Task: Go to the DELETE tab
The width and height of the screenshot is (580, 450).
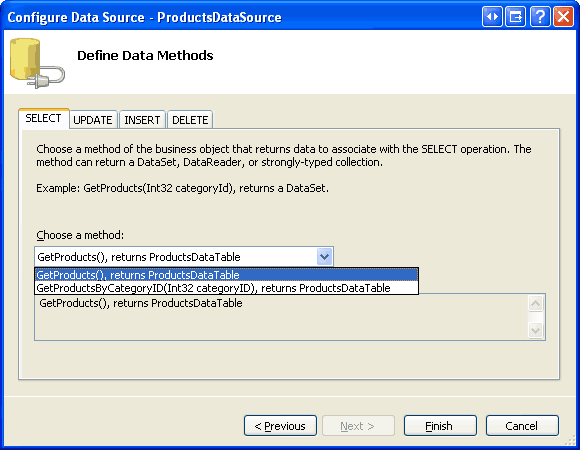Action: [x=190, y=120]
